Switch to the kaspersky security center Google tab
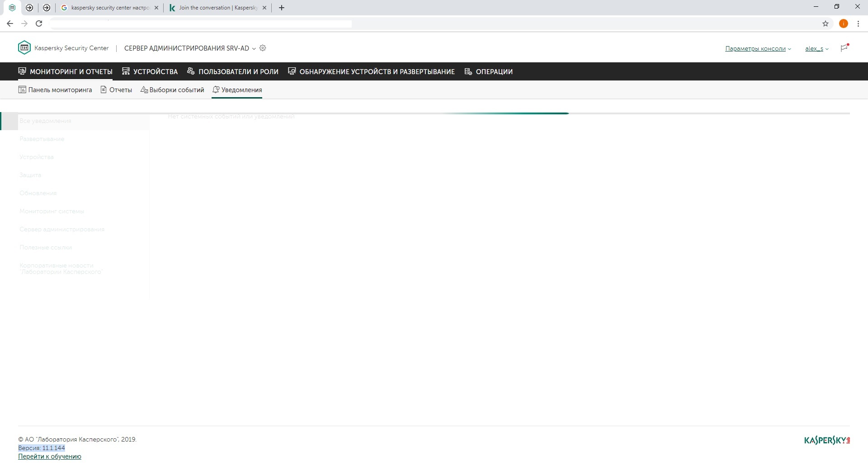 pyautogui.click(x=110, y=8)
